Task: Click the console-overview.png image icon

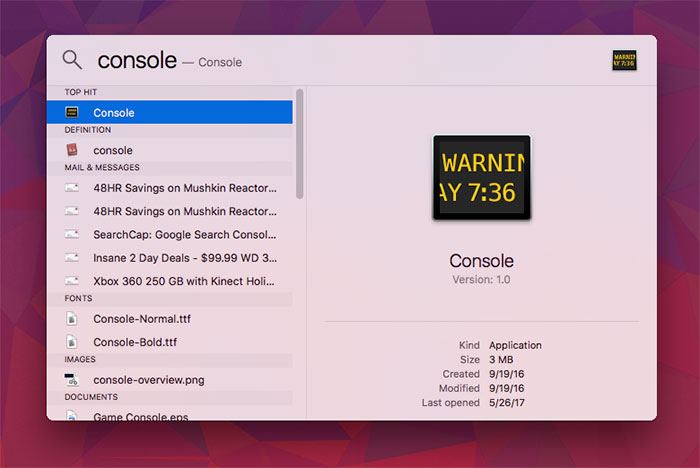Action: click(71, 380)
